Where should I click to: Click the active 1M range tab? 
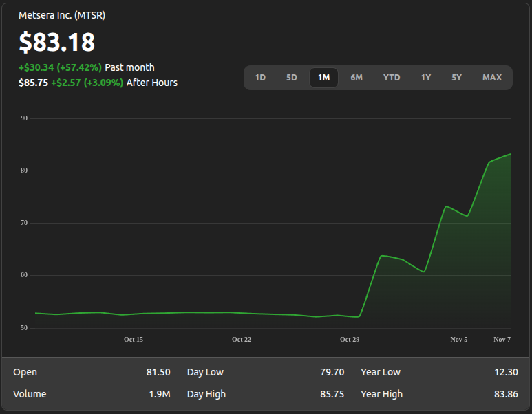[323, 78]
